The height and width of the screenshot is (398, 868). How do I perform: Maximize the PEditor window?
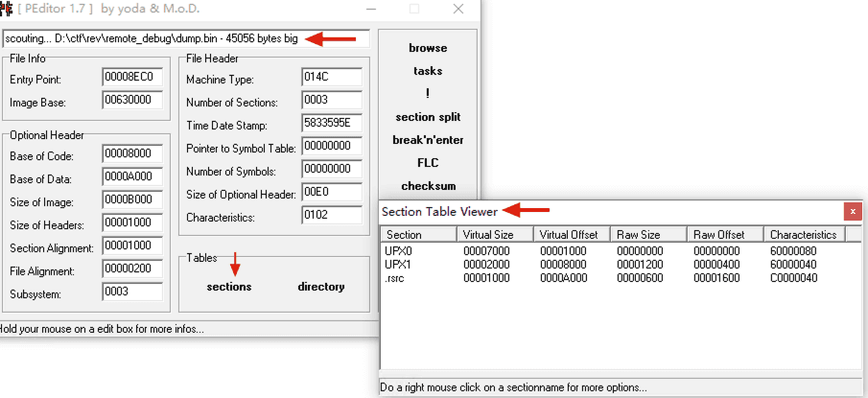point(414,9)
